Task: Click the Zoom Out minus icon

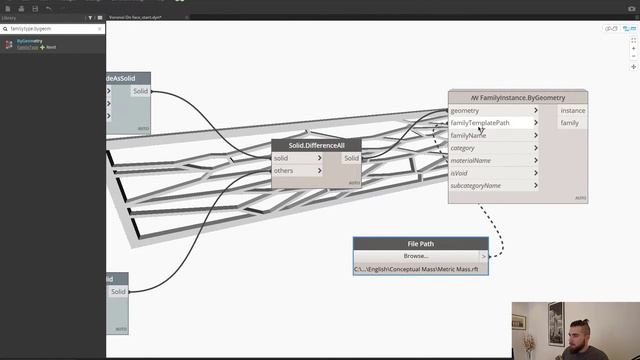Action: tap(633, 56)
